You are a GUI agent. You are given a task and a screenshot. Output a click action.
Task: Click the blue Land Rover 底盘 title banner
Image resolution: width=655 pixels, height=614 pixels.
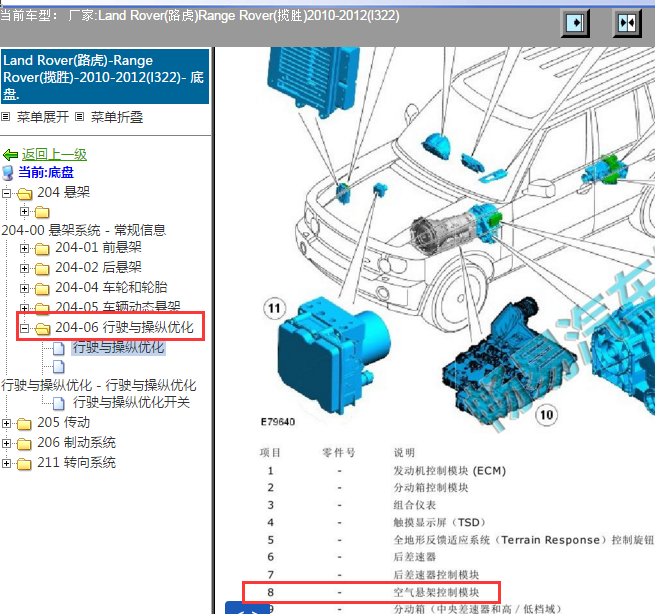click(x=105, y=76)
